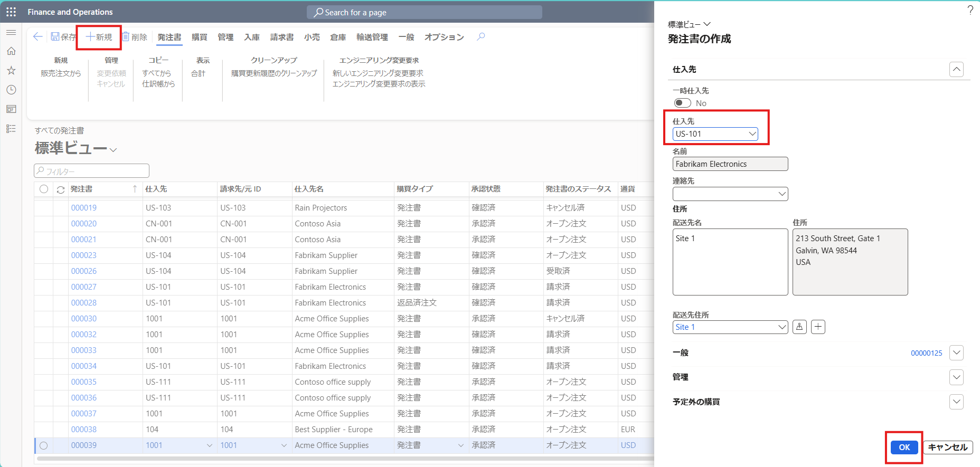Open Workspaces icon in the sidebar
This screenshot has width=980, height=467.
point(11,109)
